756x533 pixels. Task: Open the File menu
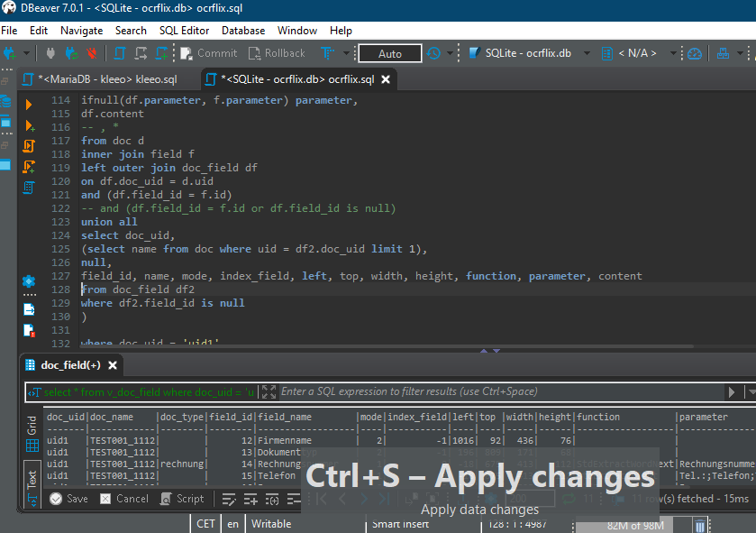coord(9,31)
